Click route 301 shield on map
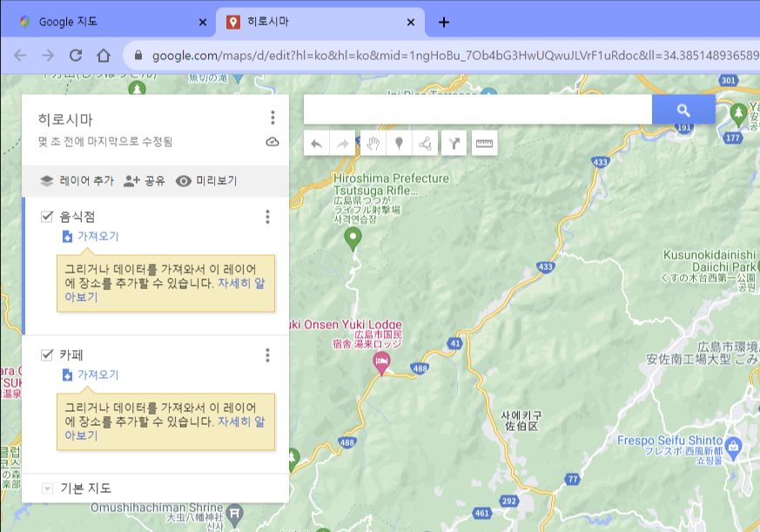 (x=728, y=80)
